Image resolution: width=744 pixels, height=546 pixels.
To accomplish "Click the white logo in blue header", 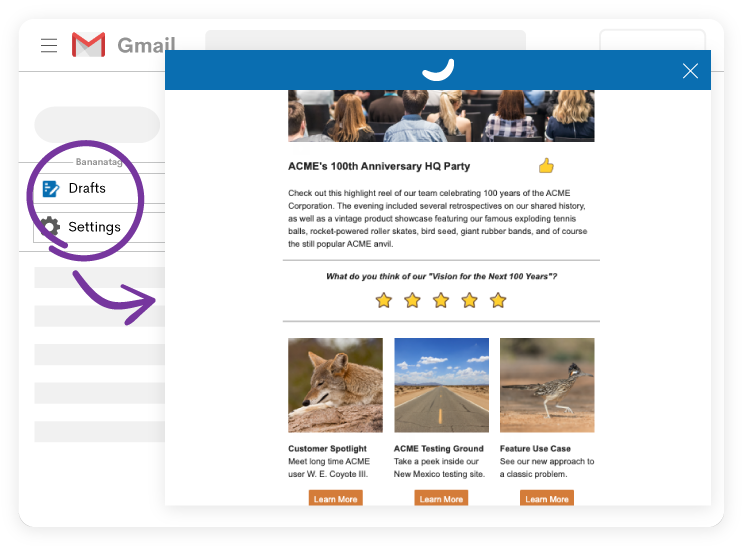I will (438, 70).
